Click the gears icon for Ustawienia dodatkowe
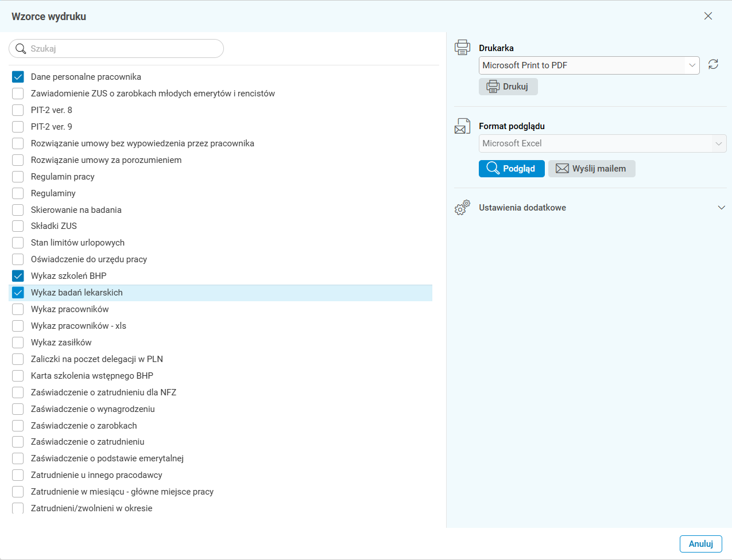Screen dimensions: 732x560 pyautogui.click(x=462, y=208)
